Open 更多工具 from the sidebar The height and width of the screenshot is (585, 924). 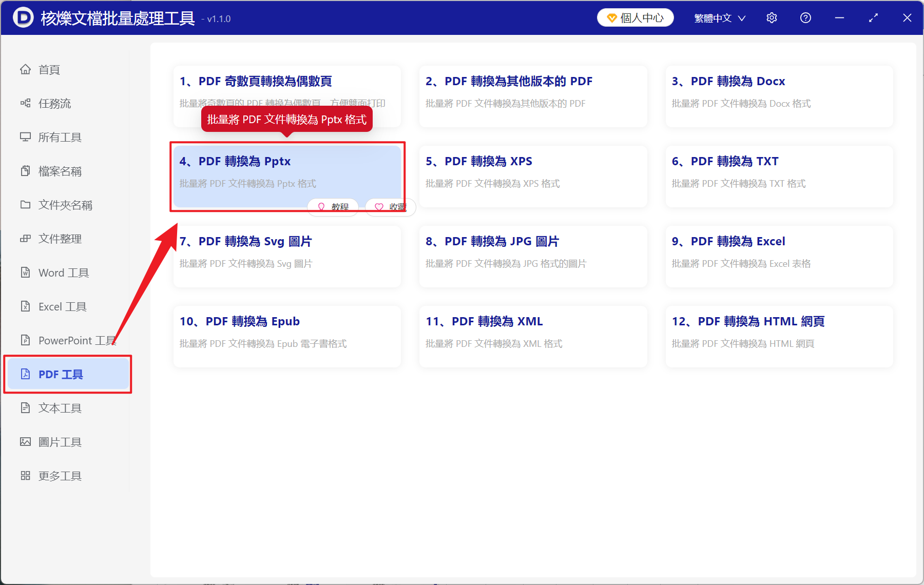[60, 475]
